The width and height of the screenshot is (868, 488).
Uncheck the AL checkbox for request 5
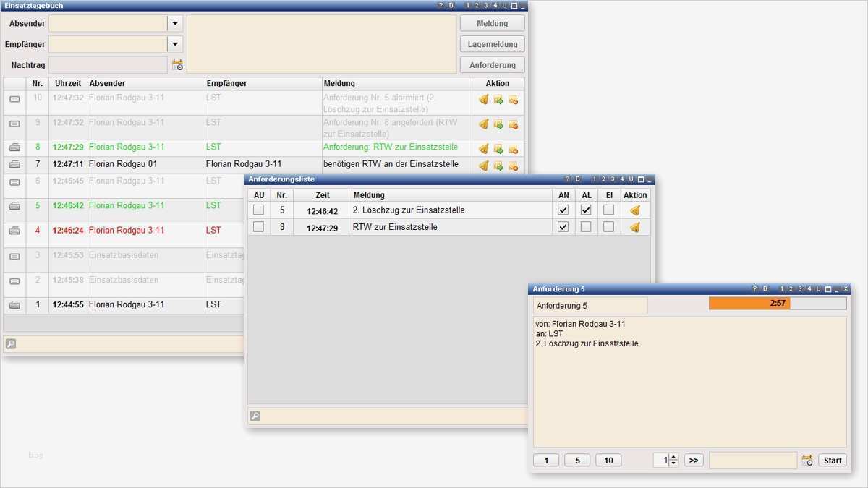[586, 210]
